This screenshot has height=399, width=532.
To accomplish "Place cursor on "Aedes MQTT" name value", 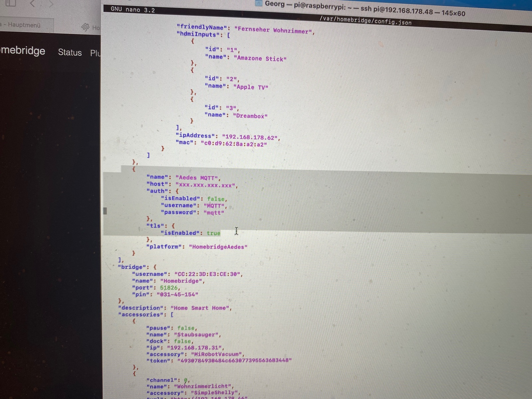I will [198, 178].
